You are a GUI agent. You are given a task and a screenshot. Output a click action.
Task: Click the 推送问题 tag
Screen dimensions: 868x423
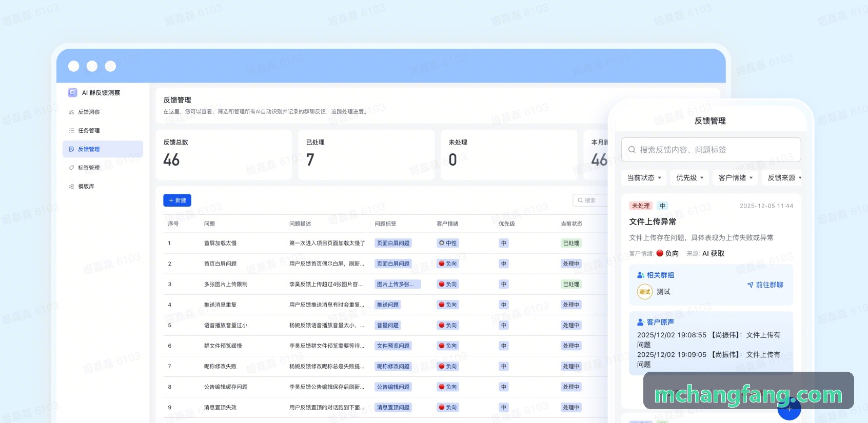tap(388, 305)
